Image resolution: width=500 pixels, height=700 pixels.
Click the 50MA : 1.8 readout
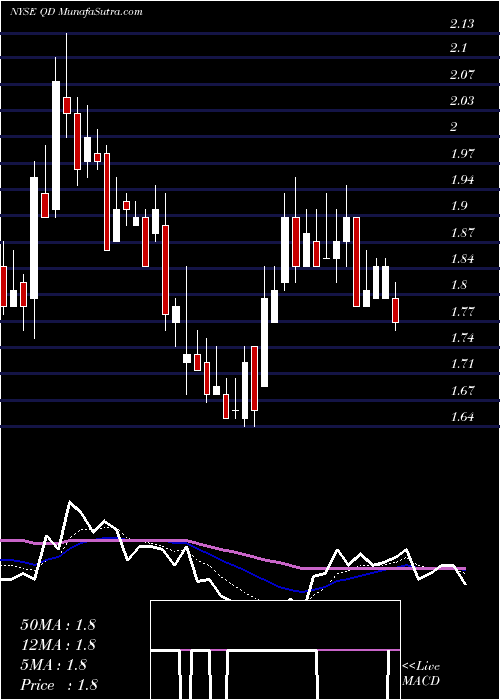pos(58,624)
